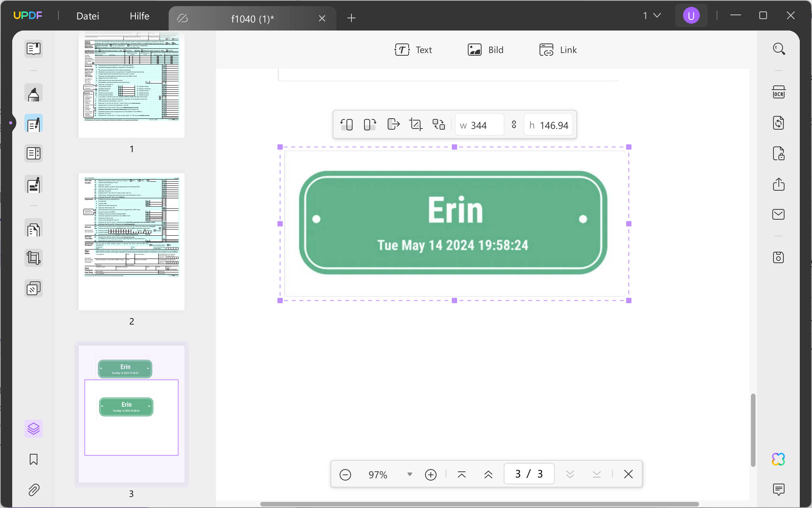Image resolution: width=812 pixels, height=508 pixels.
Task: Open the Hilfe menu
Action: coord(139,16)
